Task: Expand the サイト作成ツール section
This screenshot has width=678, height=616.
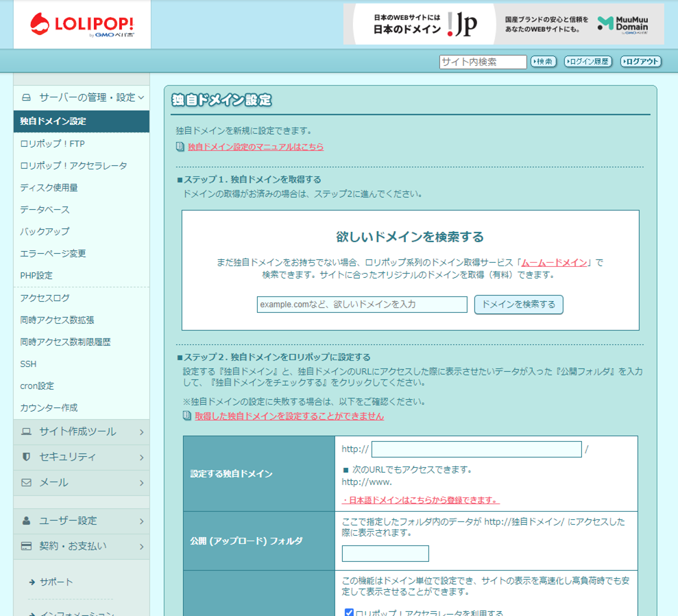Action: point(75,433)
